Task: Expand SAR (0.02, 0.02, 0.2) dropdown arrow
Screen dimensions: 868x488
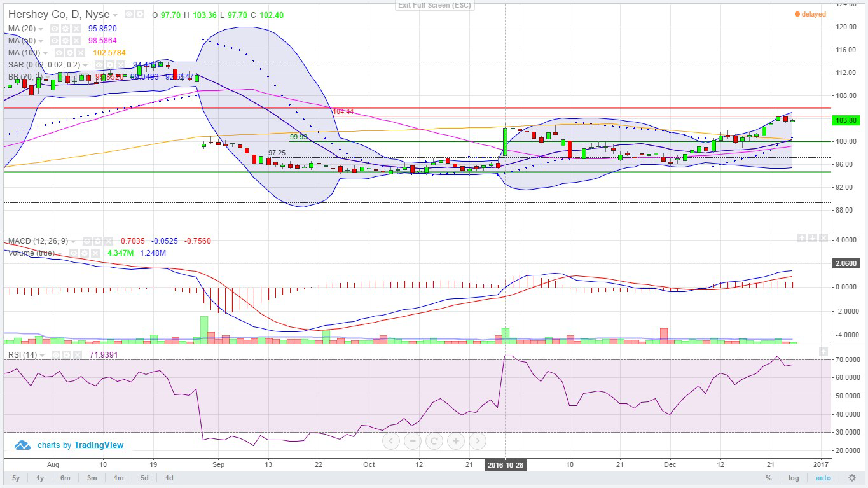Action: pyautogui.click(x=85, y=66)
